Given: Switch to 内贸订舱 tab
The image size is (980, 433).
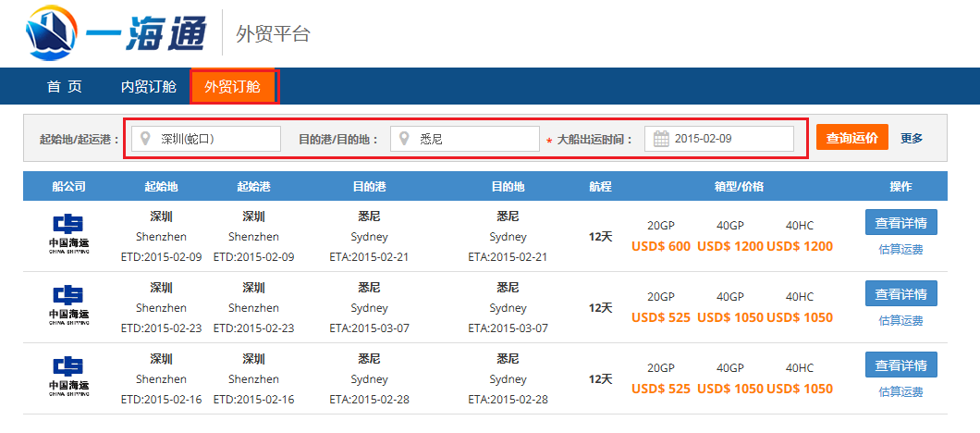Looking at the screenshot, I should pos(148,86).
